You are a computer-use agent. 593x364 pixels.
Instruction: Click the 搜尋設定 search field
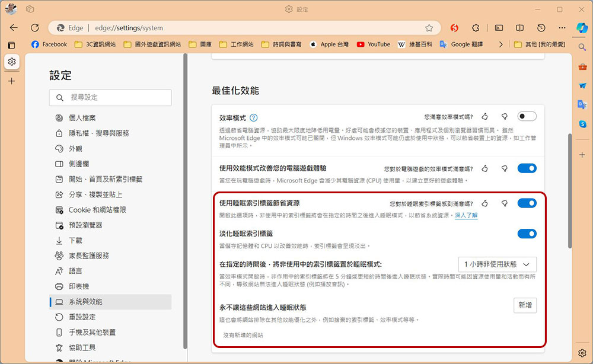[x=110, y=97]
